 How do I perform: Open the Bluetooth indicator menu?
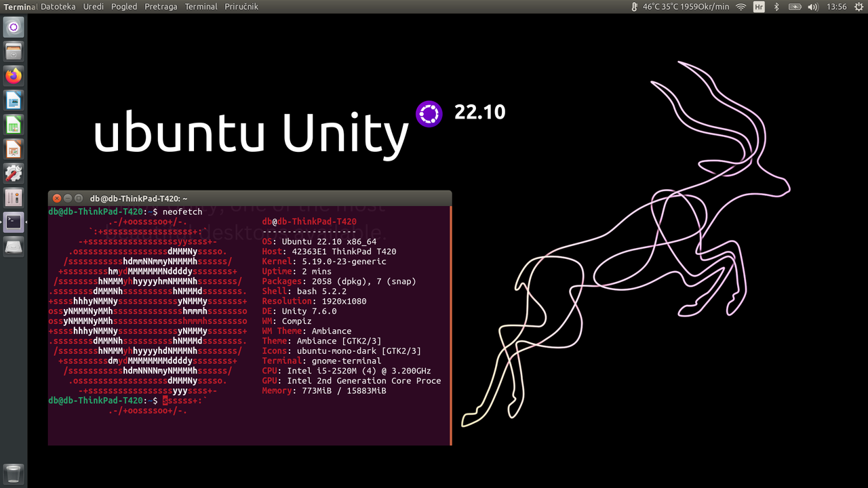[x=776, y=7]
